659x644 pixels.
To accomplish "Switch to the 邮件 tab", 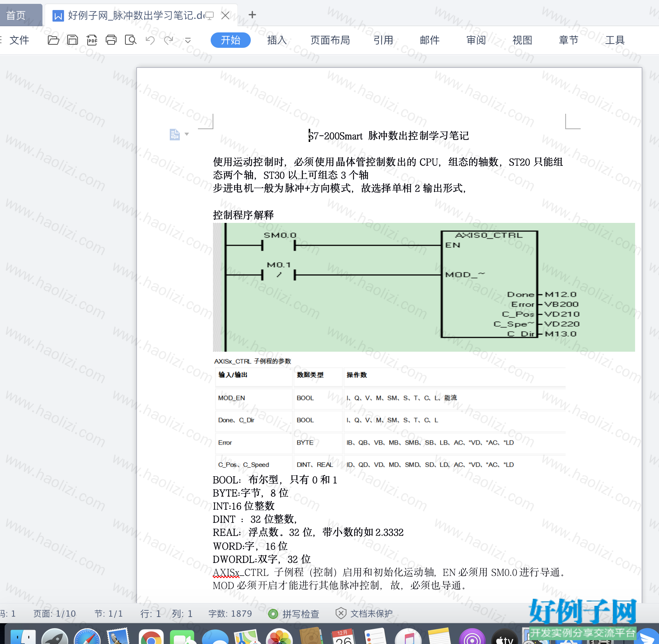I will 430,40.
